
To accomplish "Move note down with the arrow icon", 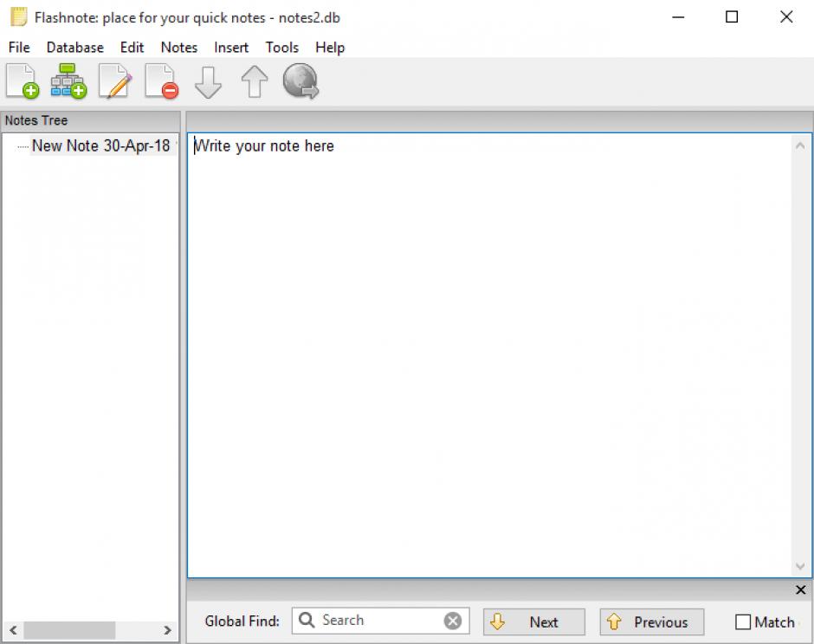I will pos(208,82).
